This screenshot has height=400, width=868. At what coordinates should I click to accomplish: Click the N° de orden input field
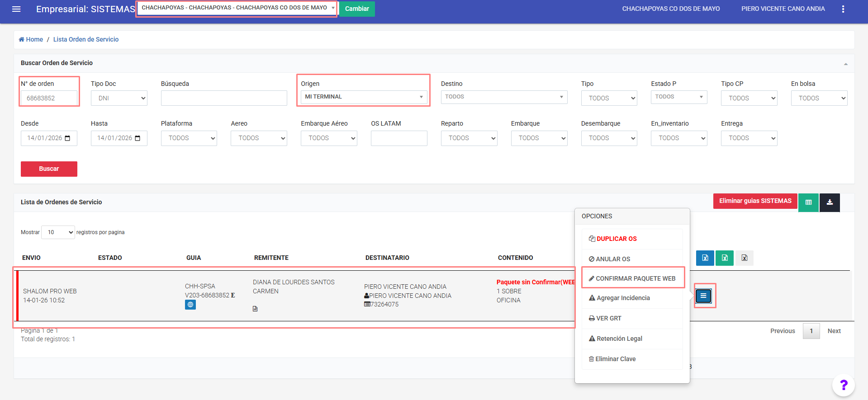[x=49, y=98]
